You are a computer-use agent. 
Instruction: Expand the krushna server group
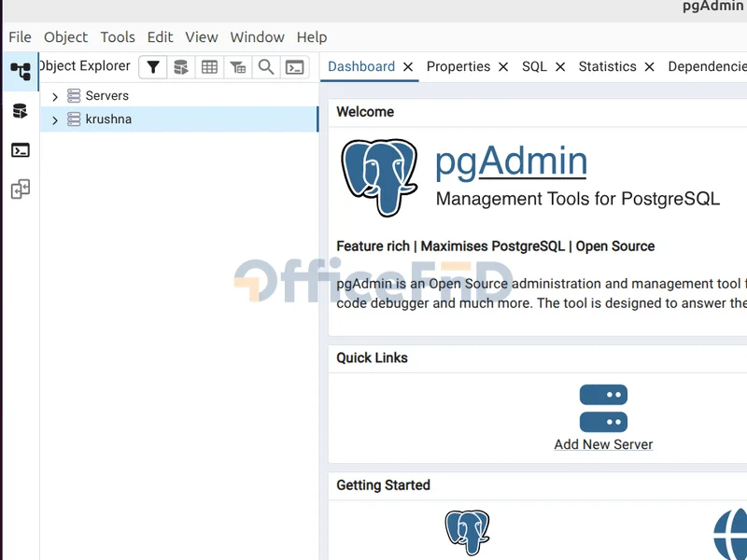pyautogui.click(x=55, y=120)
